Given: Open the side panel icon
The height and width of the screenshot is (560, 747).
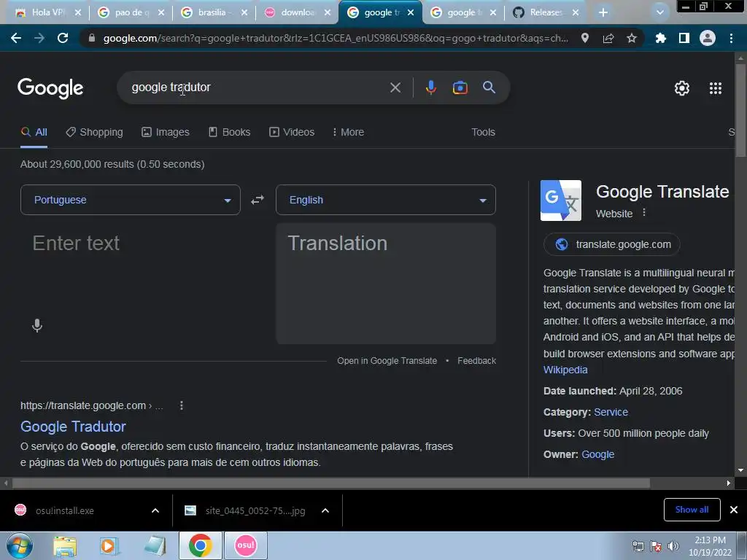Looking at the screenshot, I should [684, 38].
